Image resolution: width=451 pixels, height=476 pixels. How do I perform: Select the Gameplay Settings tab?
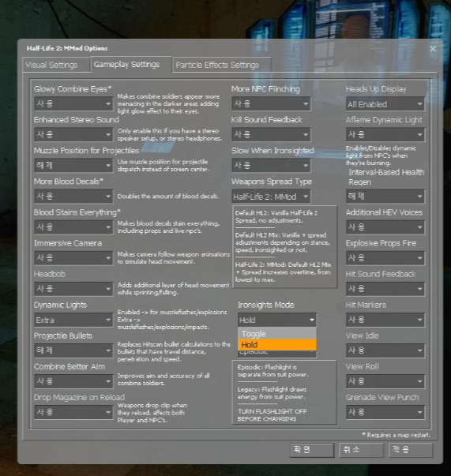point(131,65)
